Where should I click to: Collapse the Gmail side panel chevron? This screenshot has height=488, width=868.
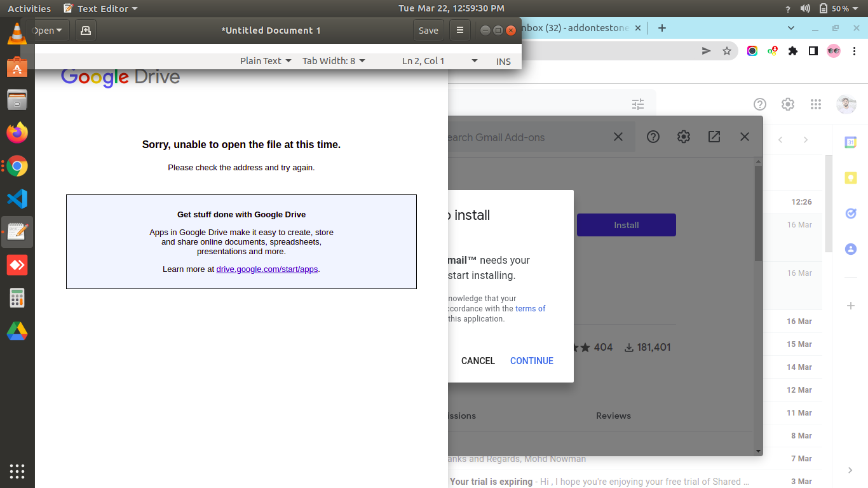click(x=850, y=470)
